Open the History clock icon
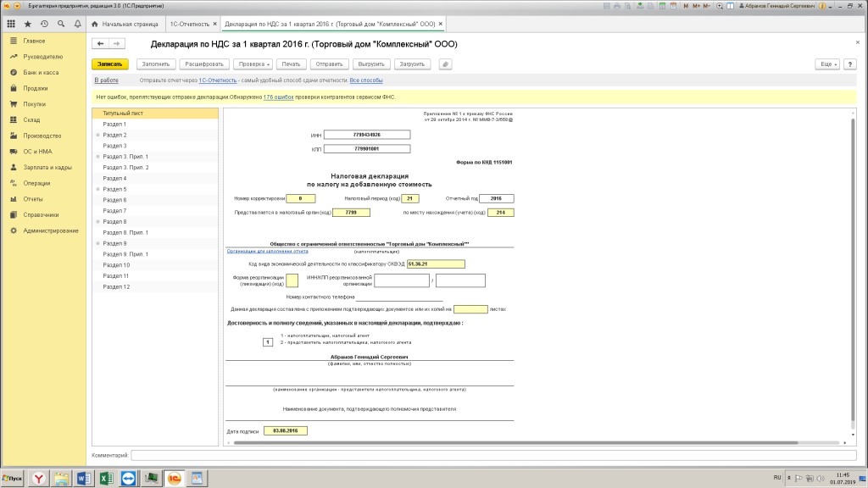Screen dimensions: 868x488 (x=44, y=24)
